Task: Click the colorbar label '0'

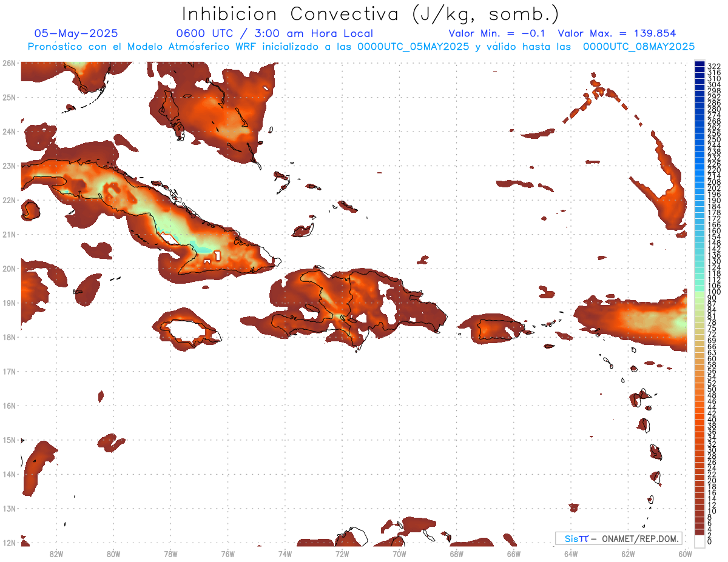Action: (710, 541)
